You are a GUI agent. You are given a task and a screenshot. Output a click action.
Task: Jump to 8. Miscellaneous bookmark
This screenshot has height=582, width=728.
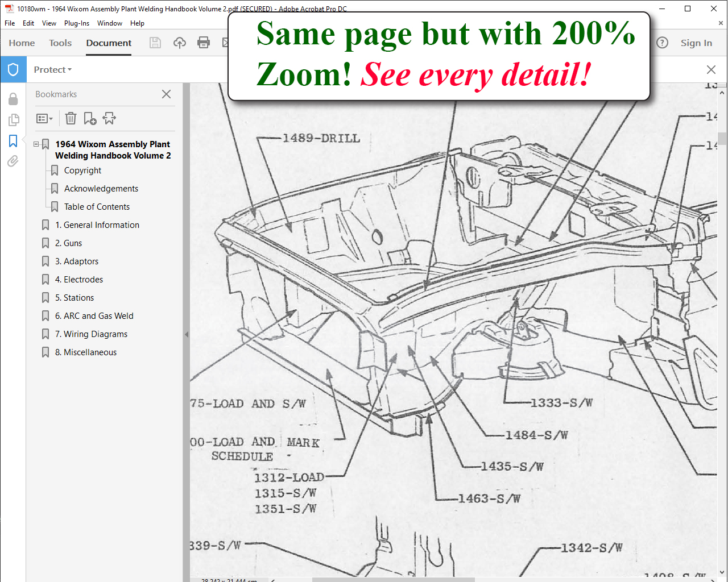click(x=86, y=352)
